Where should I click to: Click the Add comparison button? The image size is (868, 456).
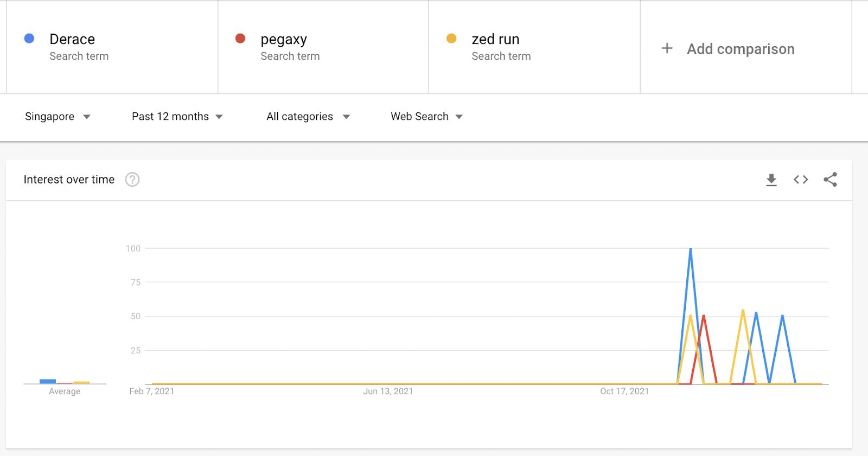741,49
